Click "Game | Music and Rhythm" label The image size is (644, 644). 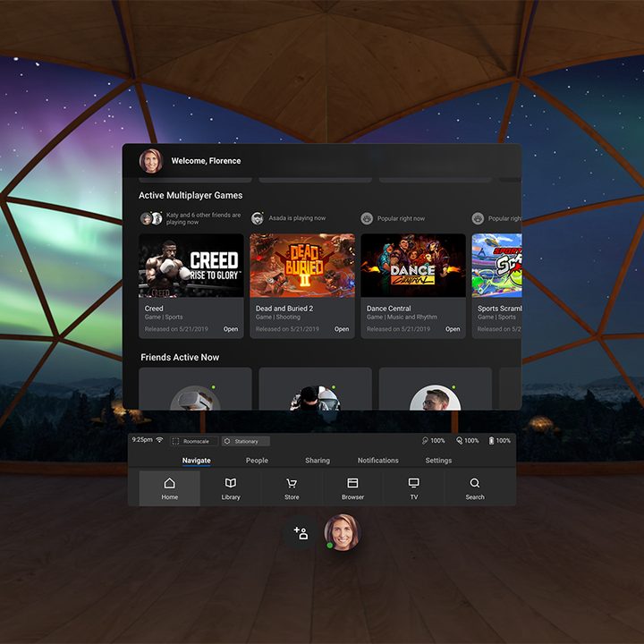pos(402,317)
